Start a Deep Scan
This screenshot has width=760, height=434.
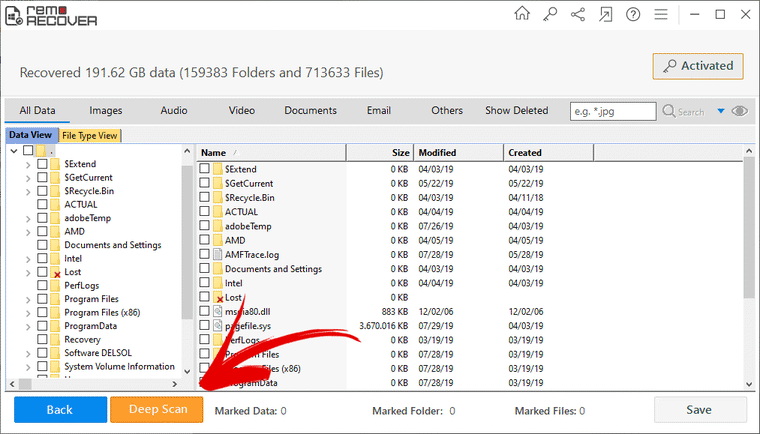(x=156, y=410)
